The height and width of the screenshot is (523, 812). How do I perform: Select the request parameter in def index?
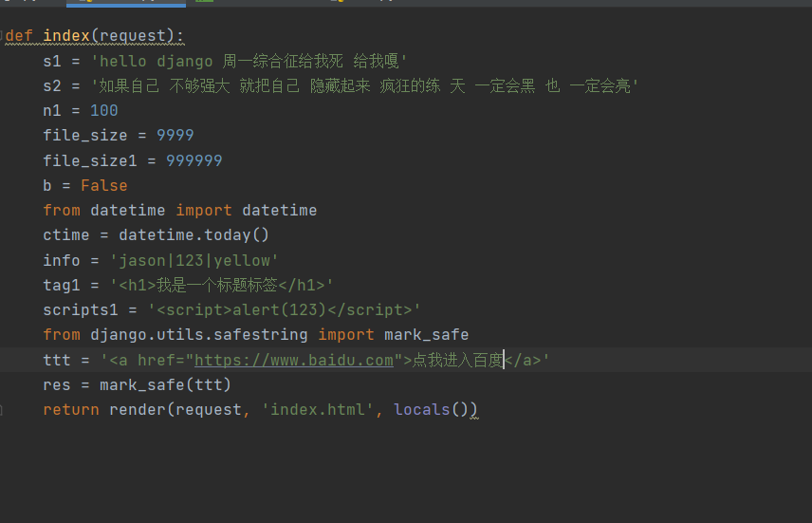click(x=132, y=36)
